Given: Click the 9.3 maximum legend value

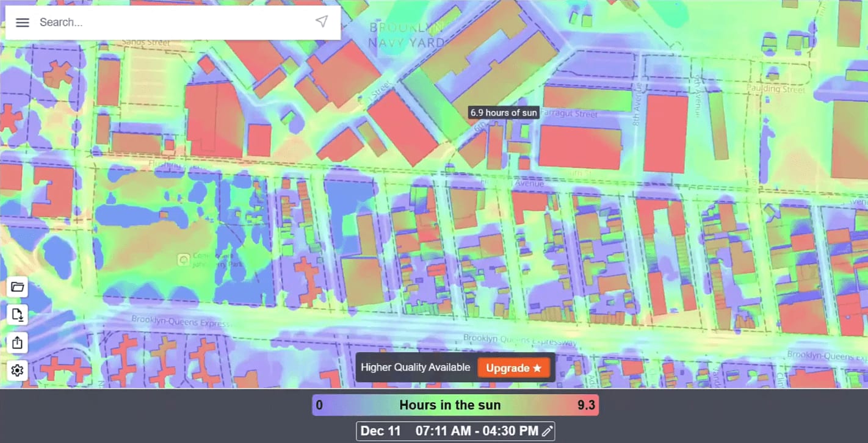Looking at the screenshot, I should [587, 405].
